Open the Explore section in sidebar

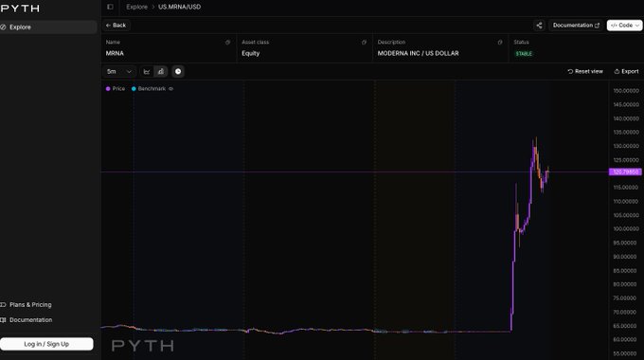(x=48, y=27)
